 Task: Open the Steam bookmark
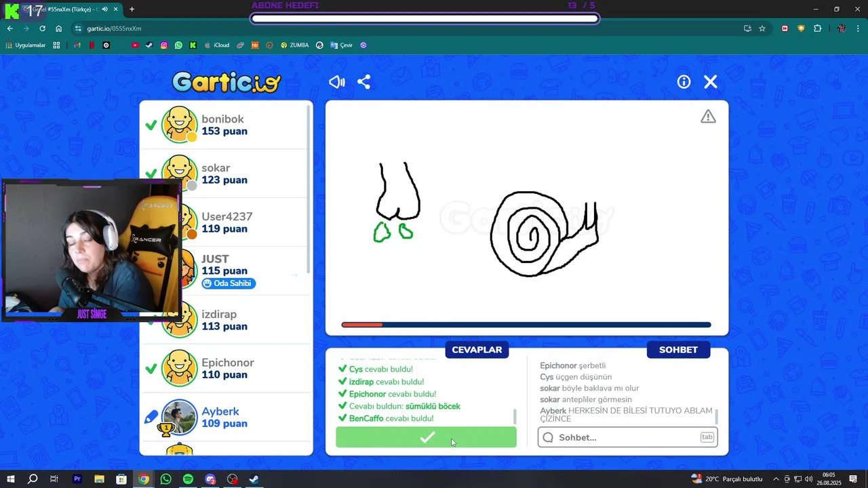pyautogui.click(x=149, y=45)
